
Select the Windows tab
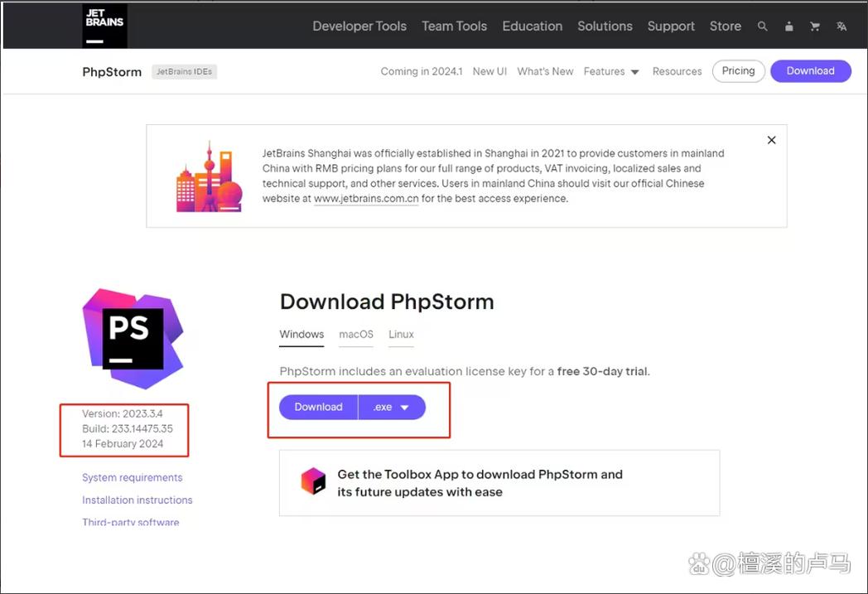pyautogui.click(x=301, y=335)
